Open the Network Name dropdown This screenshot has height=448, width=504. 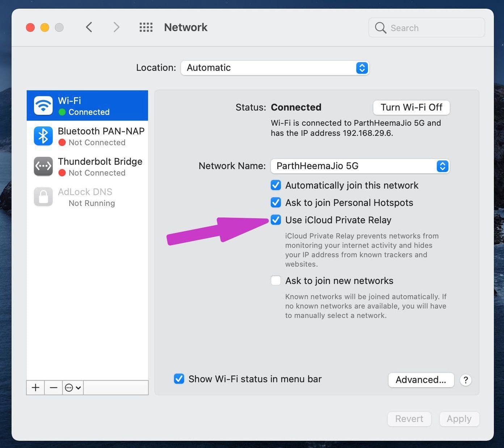tap(360, 166)
